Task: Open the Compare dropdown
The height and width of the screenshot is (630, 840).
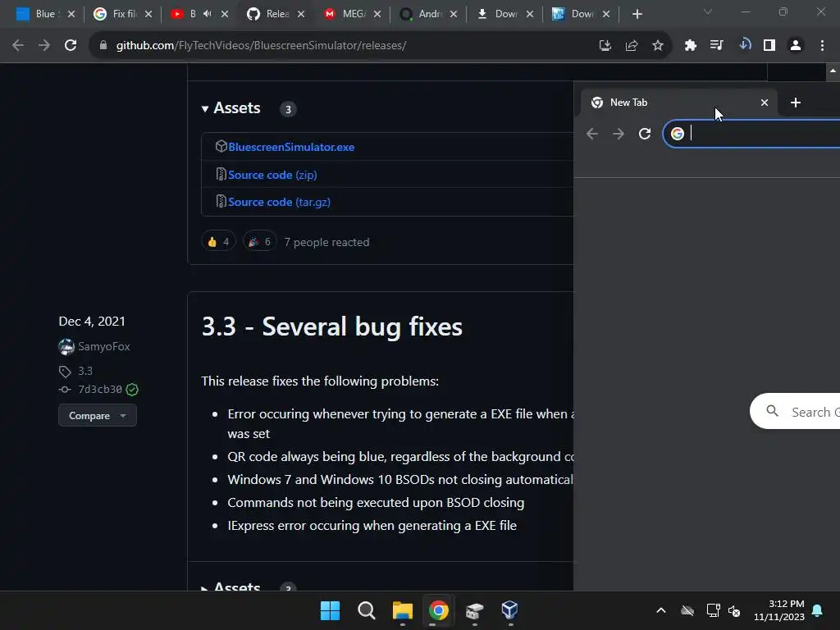Action: click(x=98, y=416)
